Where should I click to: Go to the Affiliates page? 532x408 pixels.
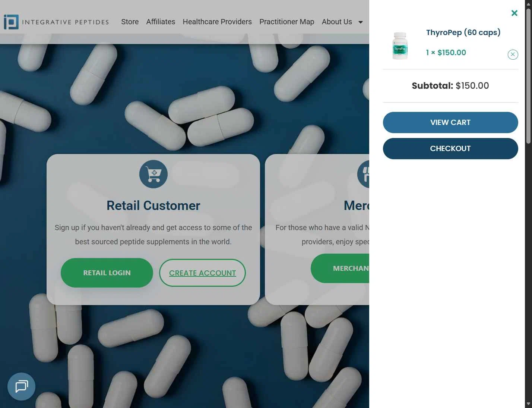coord(161,22)
